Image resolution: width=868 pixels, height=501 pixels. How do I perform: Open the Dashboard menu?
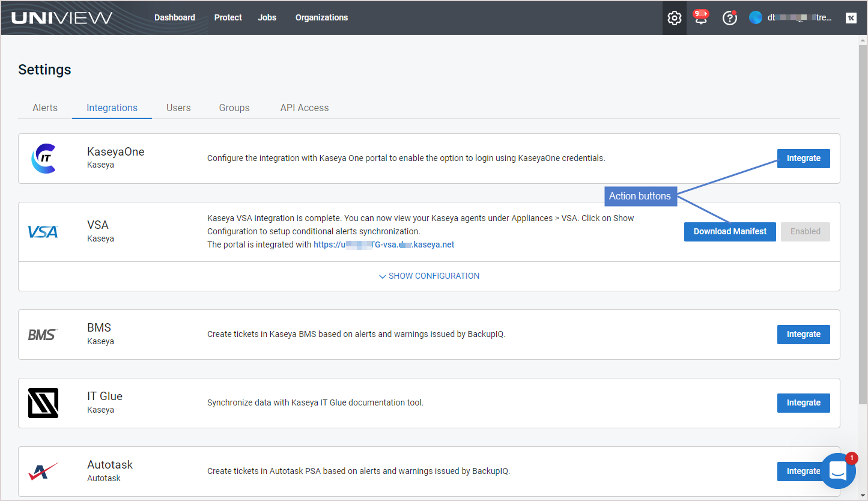(x=175, y=17)
